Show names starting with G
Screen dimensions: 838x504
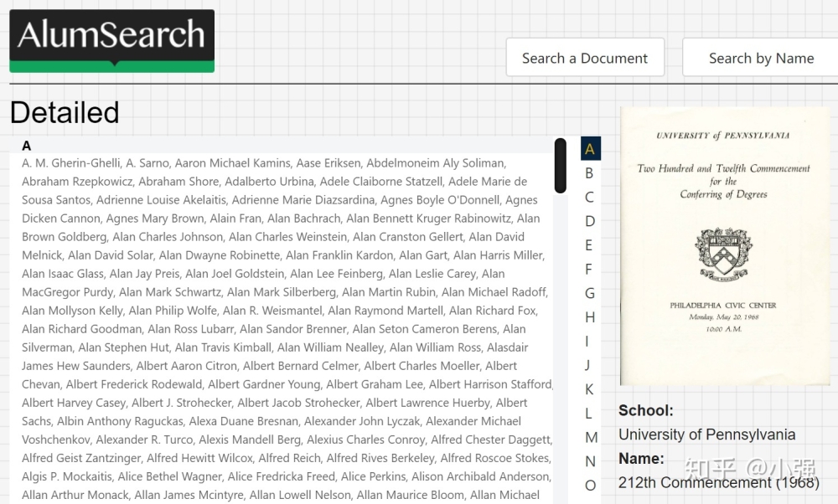[589, 293]
